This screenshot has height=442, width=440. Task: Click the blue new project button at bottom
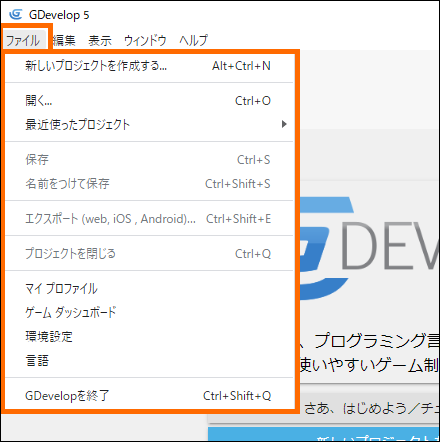point(323,434)
